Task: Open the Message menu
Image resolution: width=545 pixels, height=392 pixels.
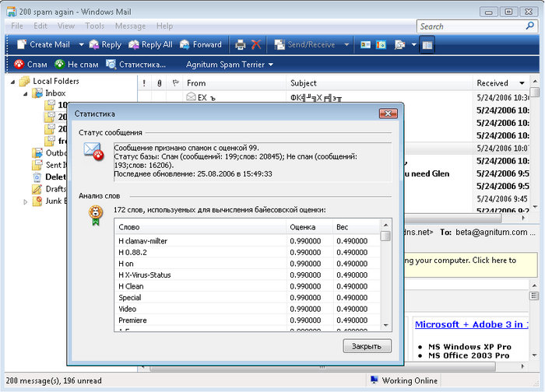Action: [x=130, y=26]
